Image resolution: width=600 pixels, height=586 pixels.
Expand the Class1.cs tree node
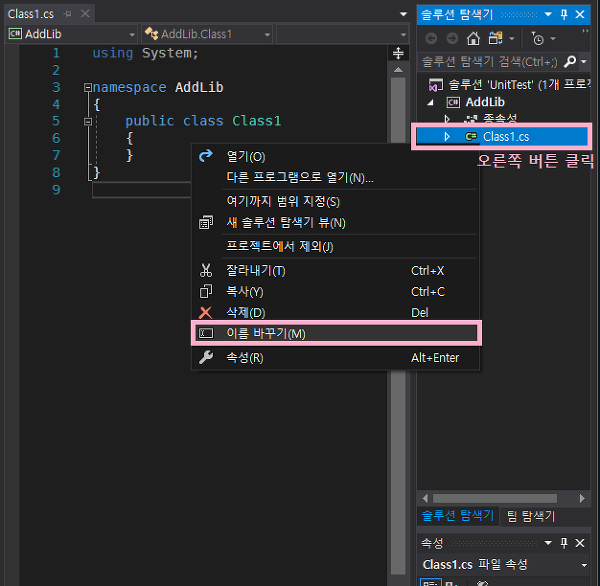447,137
